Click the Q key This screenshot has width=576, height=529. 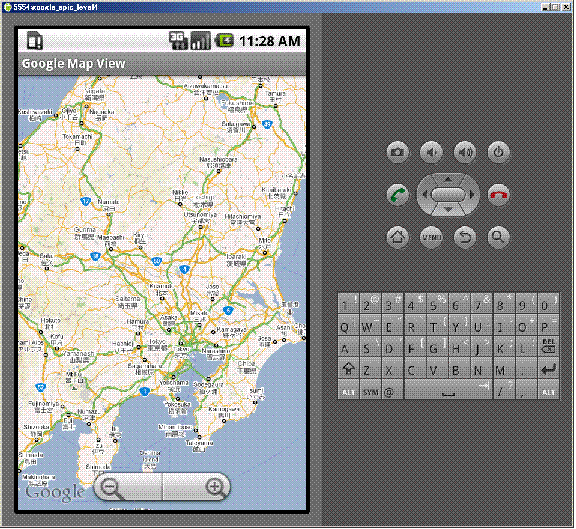tap(348, 325)
